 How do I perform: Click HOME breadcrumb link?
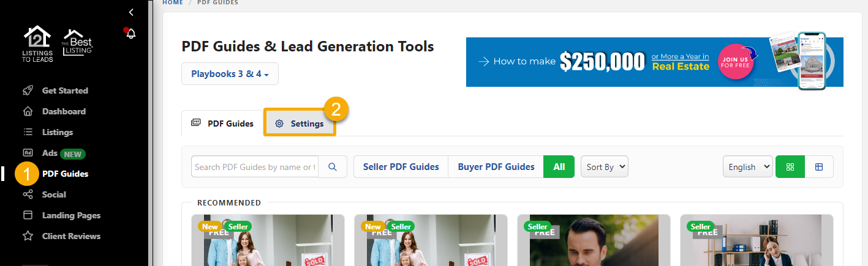(173, 2)
